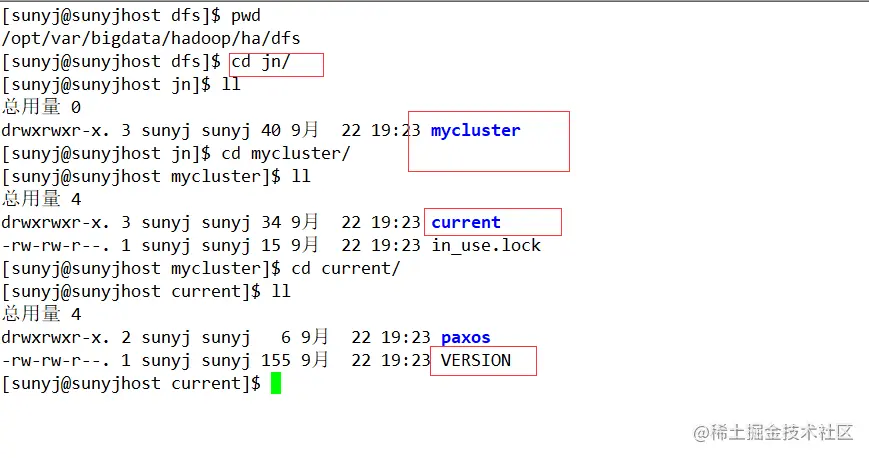This screenshot has width=869, height=458.
Task: Click file size 155 in VERSION row
Action: tap(275, 360)
